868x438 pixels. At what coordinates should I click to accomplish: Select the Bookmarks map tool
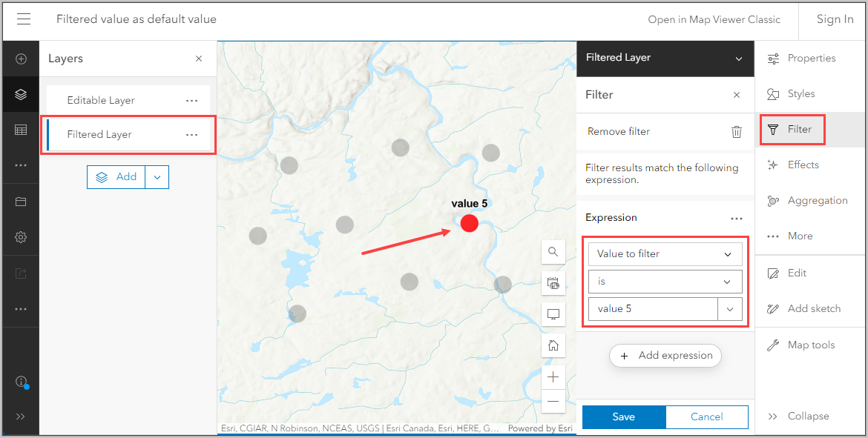coord(553,283)
